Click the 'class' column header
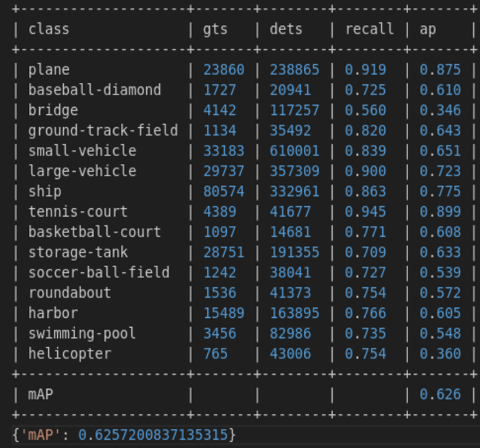Viewport: 480px width, 448px height. click(x=49, y=29)
